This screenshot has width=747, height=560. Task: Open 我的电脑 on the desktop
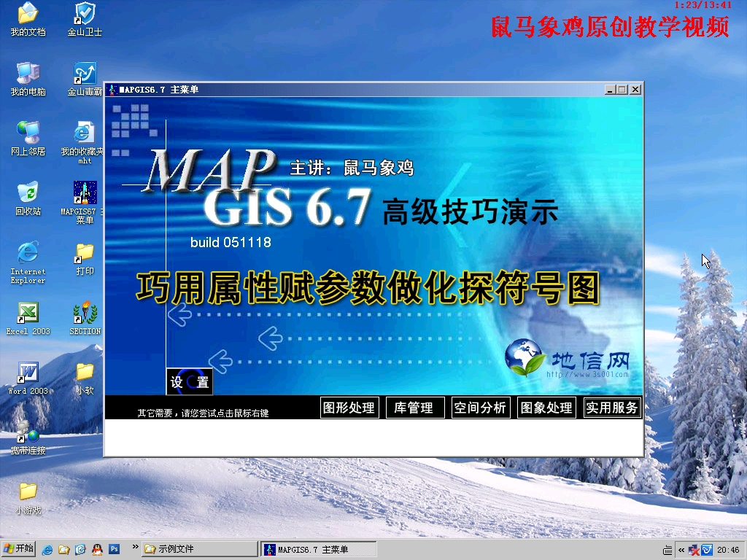pyautogui.click(x=28, y=79)
